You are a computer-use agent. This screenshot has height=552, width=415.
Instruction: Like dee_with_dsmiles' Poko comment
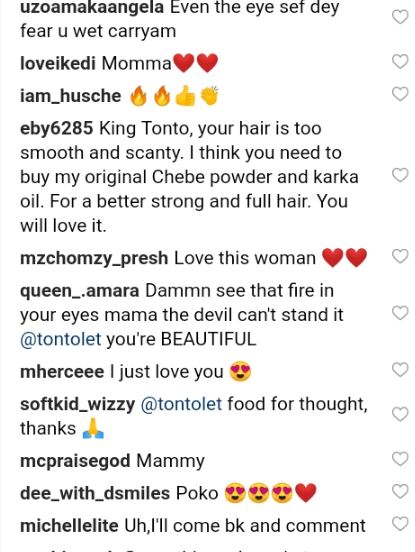400,491
